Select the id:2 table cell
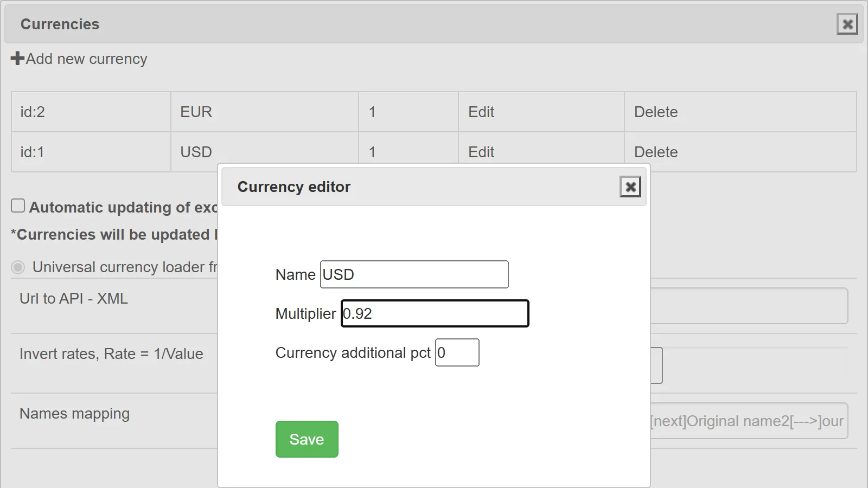Viewport: 868px width, 488px height. (91, 112)
